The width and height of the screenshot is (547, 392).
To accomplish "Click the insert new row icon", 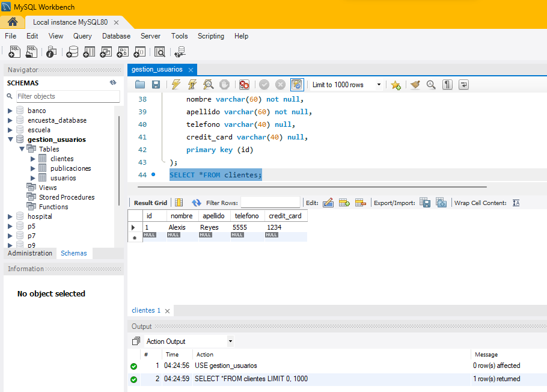I will 344,203.
